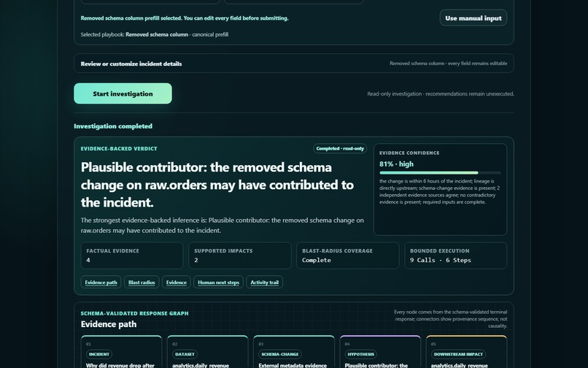Open the 01 Incident node card
Image resolution: width=588 pixels, height=368 pixels.
click(x=122, y=352)
